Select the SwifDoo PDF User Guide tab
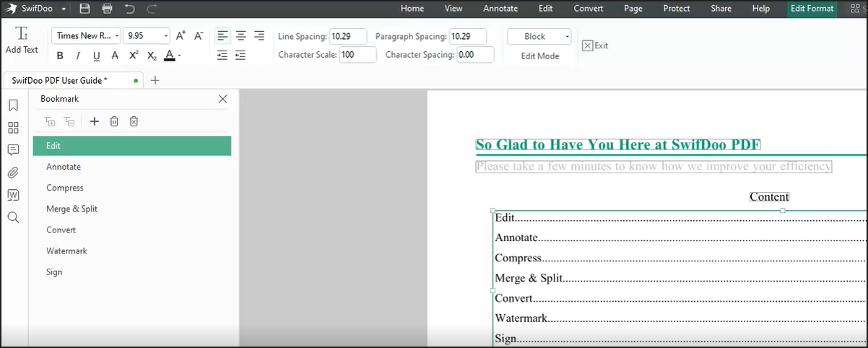Screen dimensions: 868x348 (x=73, y=80)
